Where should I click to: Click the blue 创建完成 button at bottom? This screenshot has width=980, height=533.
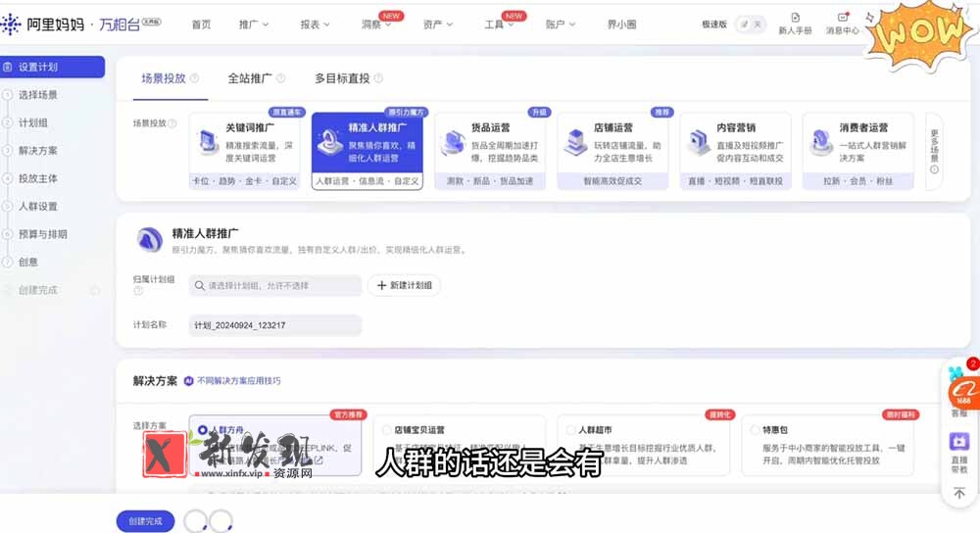pos(146,521)
